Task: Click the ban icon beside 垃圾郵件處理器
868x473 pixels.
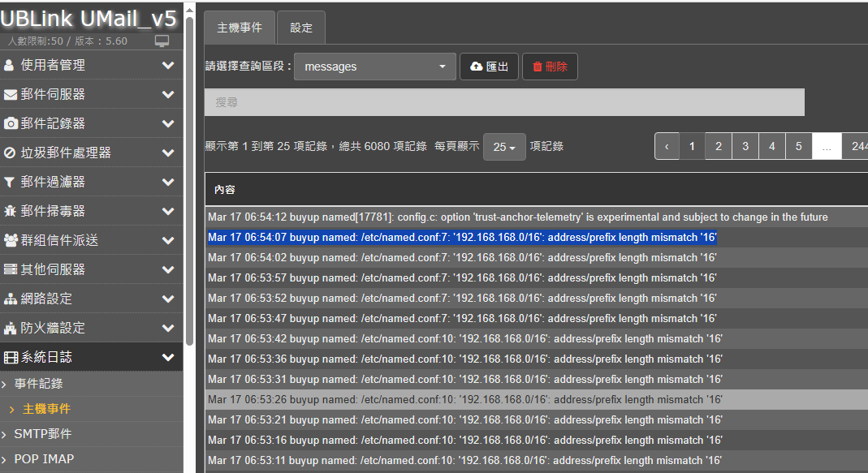Action: point(10,153)
